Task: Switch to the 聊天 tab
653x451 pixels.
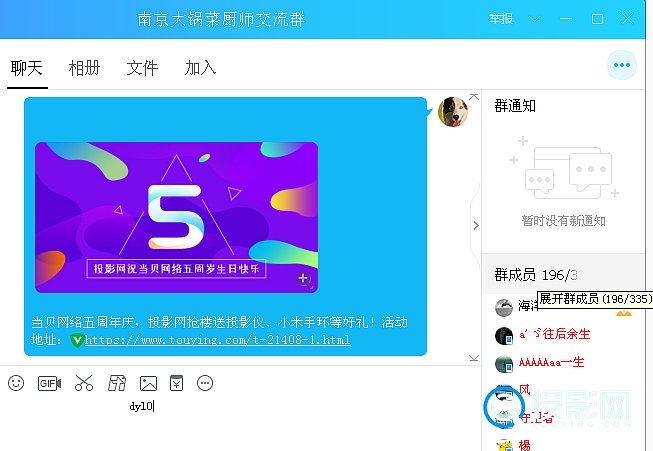Action: pos(27,68)
